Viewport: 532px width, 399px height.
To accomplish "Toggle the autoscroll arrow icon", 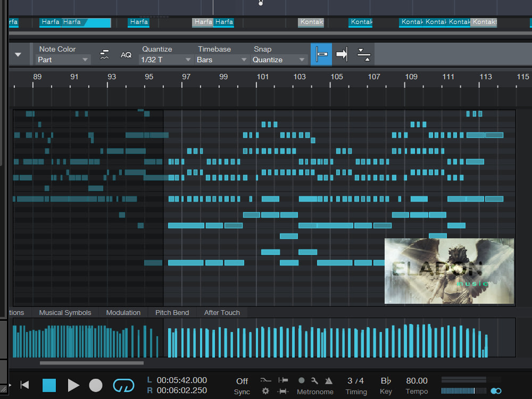I will click(342, 54).
